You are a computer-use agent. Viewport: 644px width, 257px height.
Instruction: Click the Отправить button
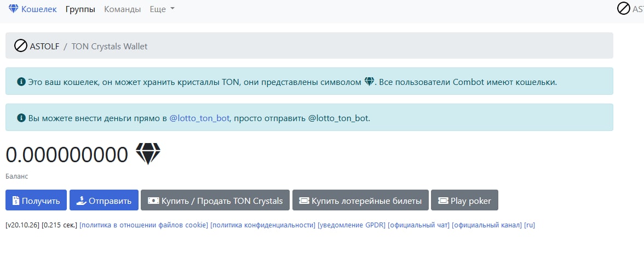point(104,200)
